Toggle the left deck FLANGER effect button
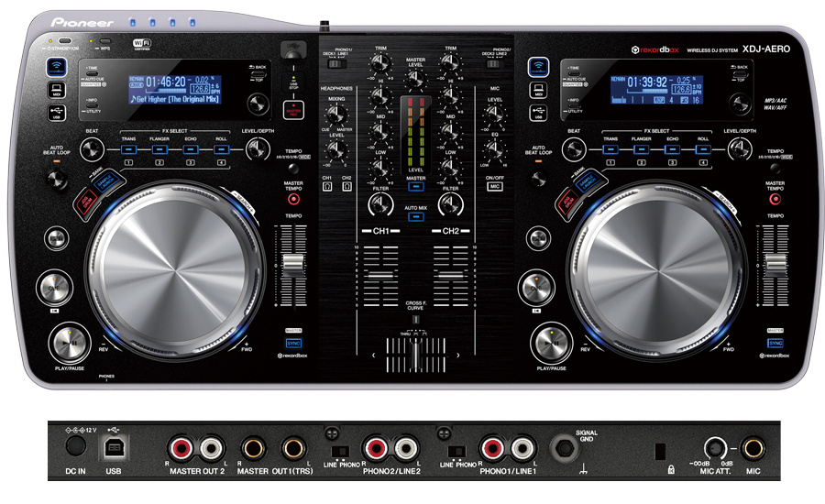The width and height of the screenshot is (825, 504). tap(159, 150)
